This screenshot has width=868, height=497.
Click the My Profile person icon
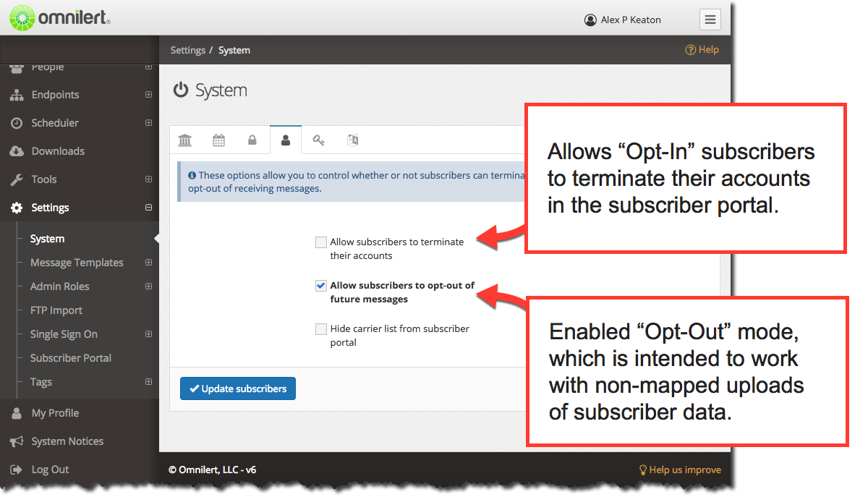tap(17, 413)
